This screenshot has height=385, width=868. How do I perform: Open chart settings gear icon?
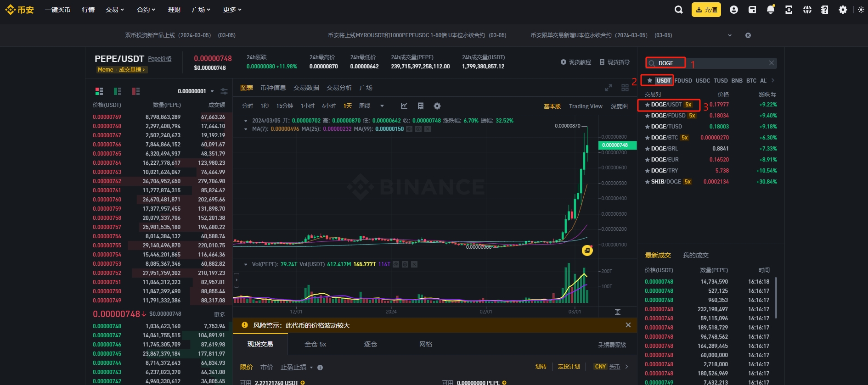(x=437, y=106)
